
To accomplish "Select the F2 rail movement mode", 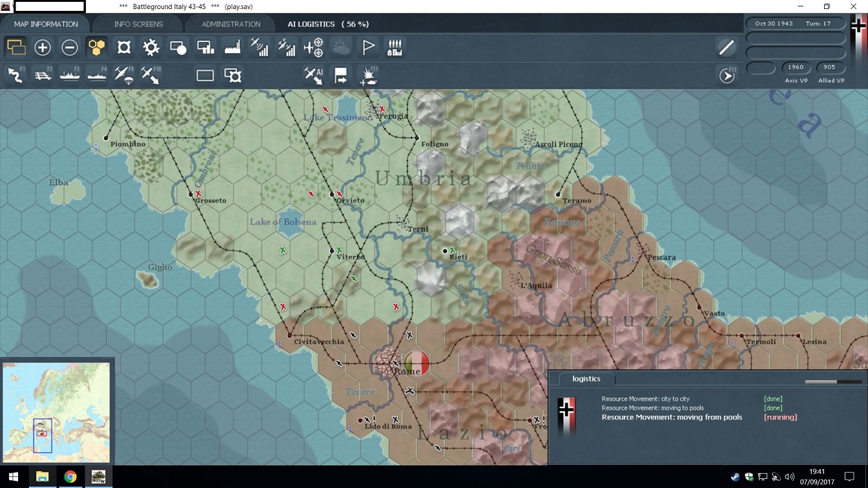I will (43, 76).
